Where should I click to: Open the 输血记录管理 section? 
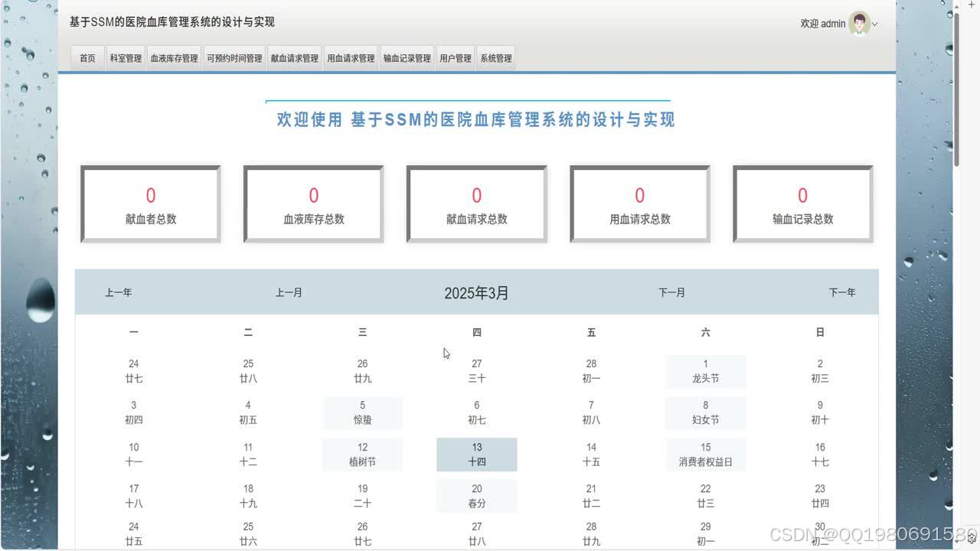click(407, 57)
